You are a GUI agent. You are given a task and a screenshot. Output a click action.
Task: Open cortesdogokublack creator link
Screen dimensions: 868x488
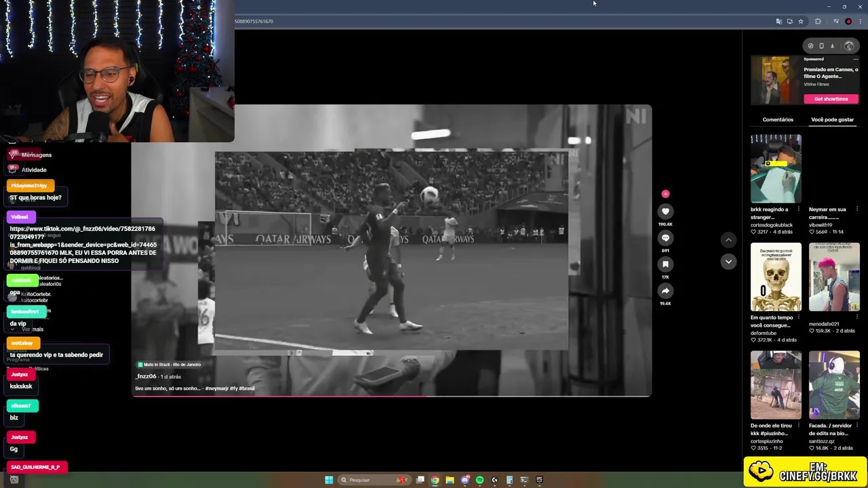point(772,225)
